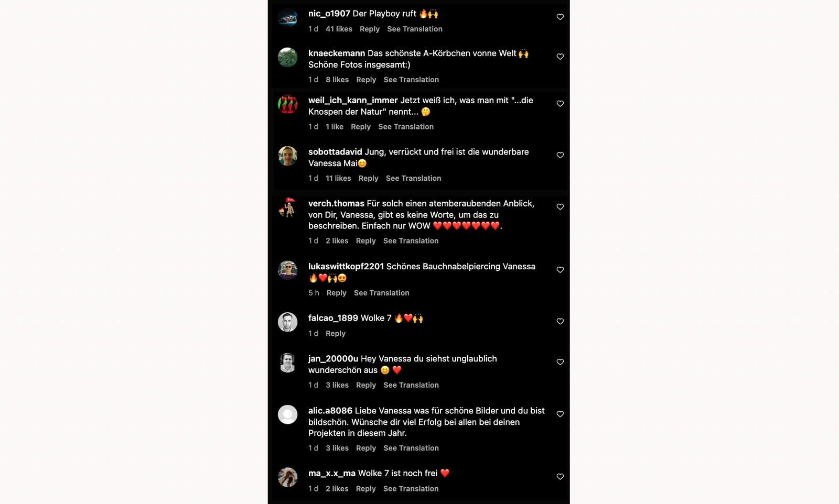This screenshot has width=839, height=504.
Task: Reply to nic_o1907's comment
Action: coord(370,29)
